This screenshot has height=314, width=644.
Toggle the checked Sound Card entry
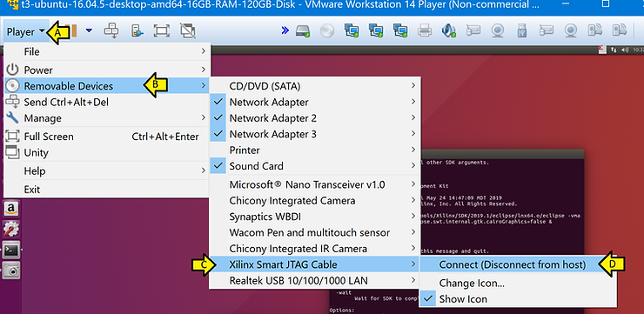315,166
